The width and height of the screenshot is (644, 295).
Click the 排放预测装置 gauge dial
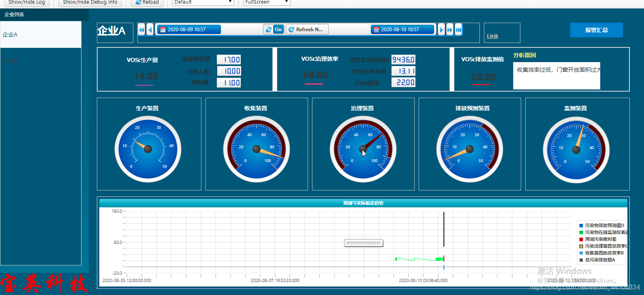coord(470,149)
